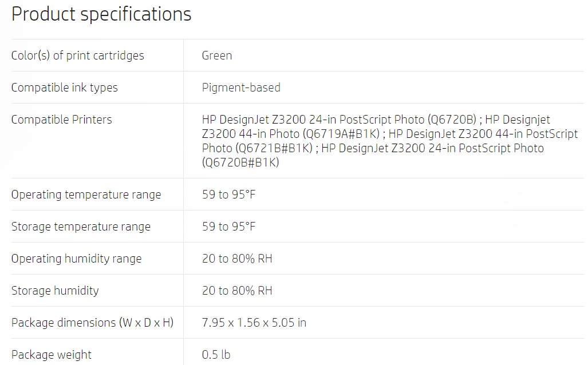Click the operating humidity 20 to 80% RH value

pos(237,259)
